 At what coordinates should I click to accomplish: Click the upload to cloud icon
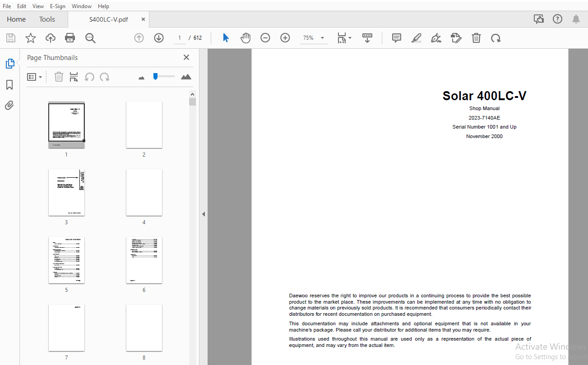51,38
